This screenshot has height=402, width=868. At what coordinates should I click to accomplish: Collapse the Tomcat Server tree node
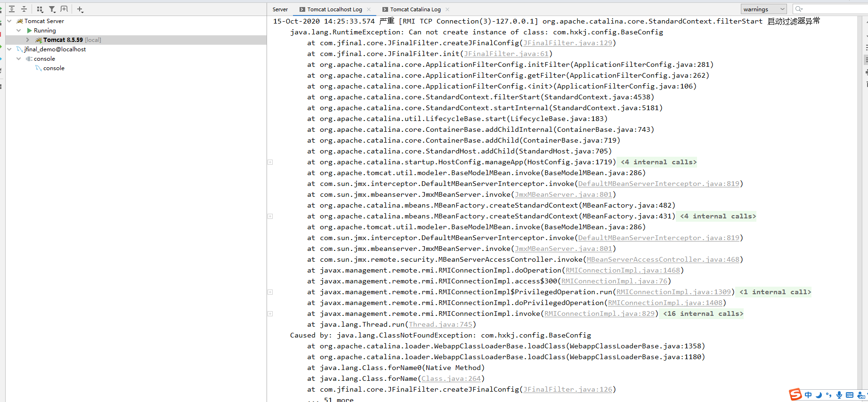(x=9, y=21)
